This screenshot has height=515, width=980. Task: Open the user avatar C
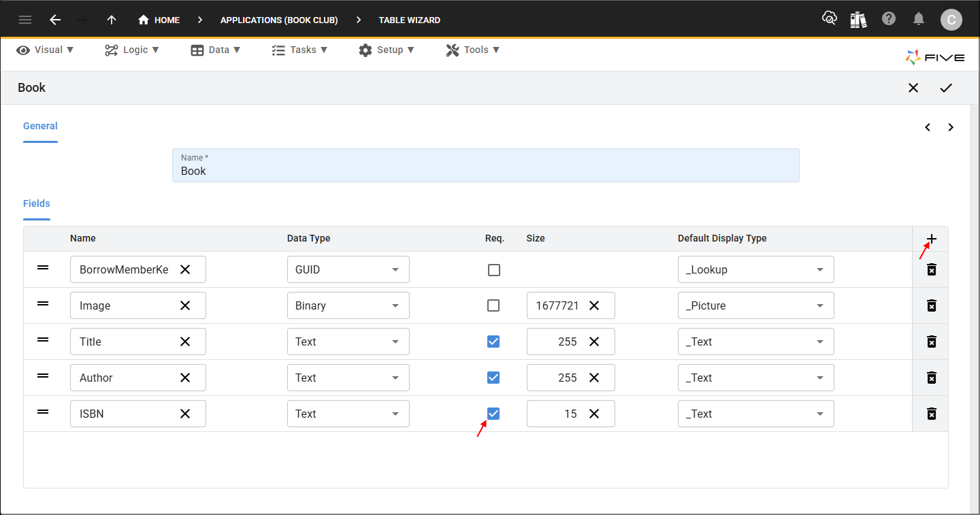click(951, 20)
